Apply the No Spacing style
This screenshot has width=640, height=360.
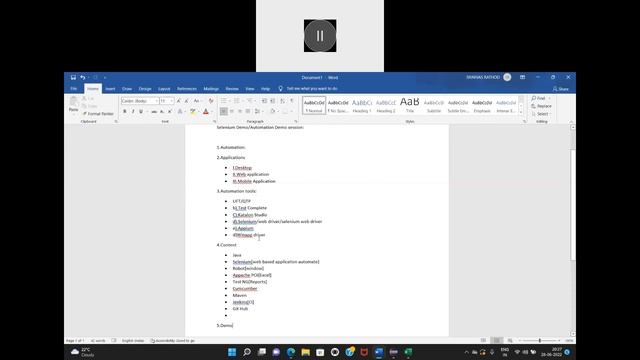point(338,105)
